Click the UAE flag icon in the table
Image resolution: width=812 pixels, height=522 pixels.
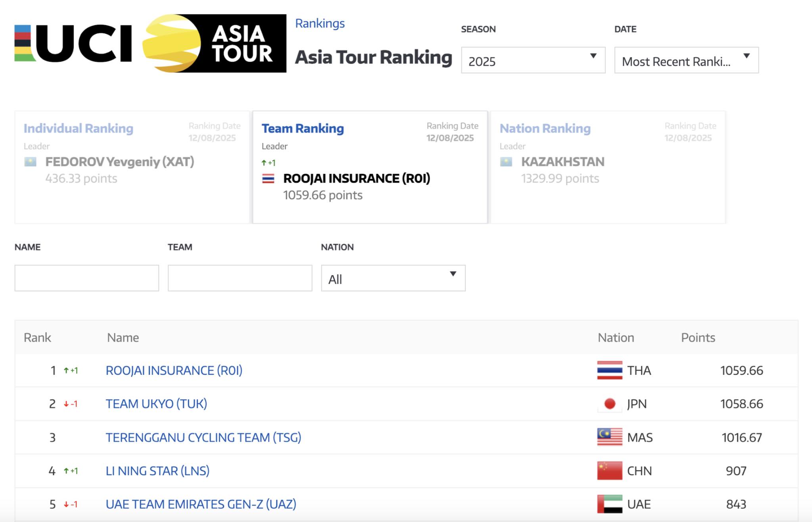(x=609, y=504)
